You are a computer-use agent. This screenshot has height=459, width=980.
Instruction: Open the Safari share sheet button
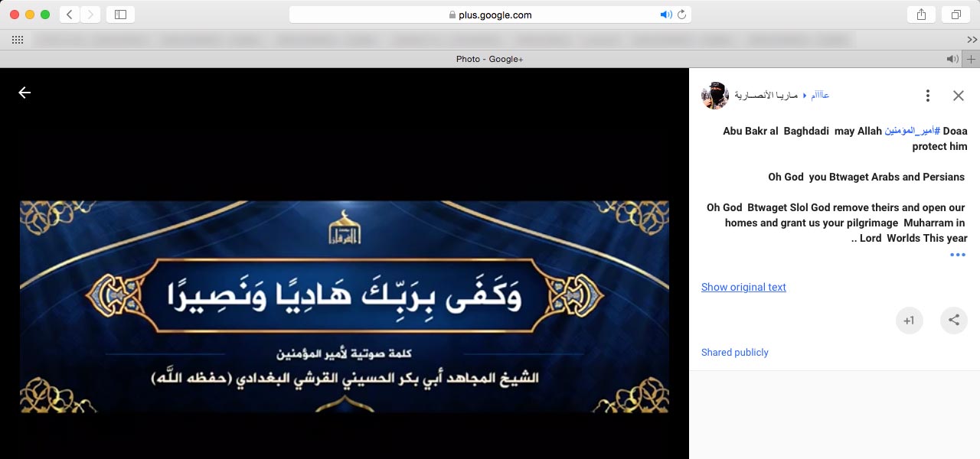(920, 15)
